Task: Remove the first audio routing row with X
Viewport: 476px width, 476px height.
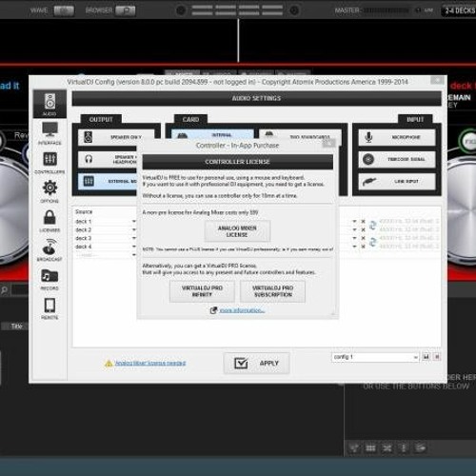Action: click(x=363, y=221)
